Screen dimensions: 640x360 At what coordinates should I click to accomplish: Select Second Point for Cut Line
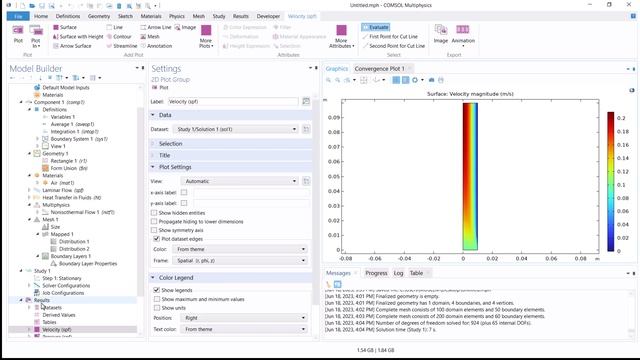point(393,46)
